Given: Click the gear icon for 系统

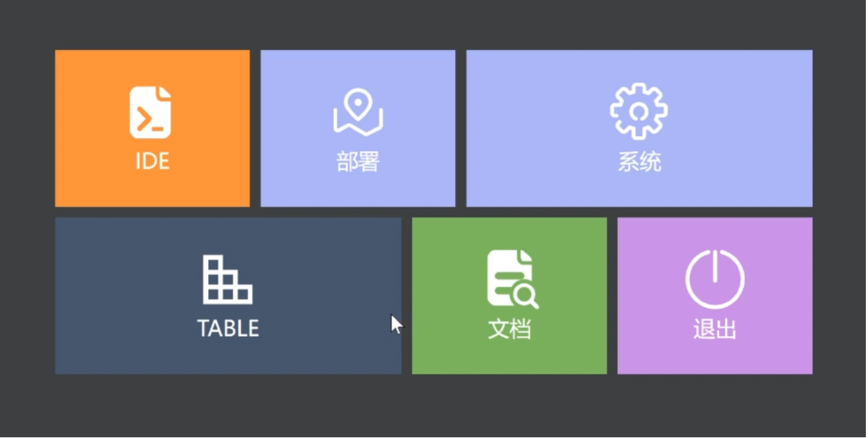Looking at the screenshot, I should click(639, 111).
